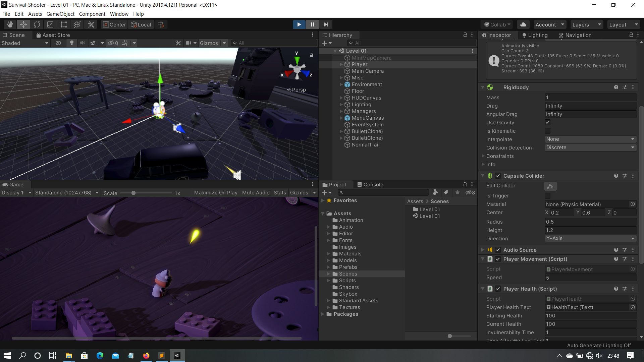The width and height of the screenshot is (644, 362).
Task: Click the Play button
Action: [x=299, y=24]
